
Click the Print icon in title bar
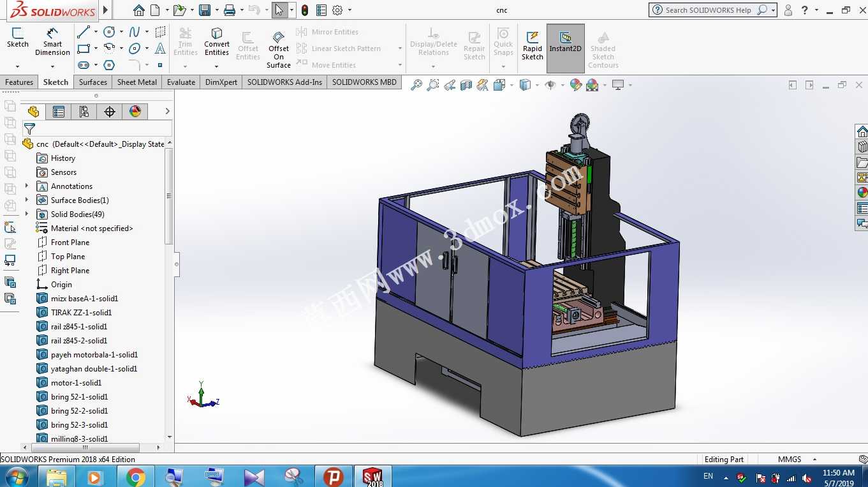tap(230, 10)
